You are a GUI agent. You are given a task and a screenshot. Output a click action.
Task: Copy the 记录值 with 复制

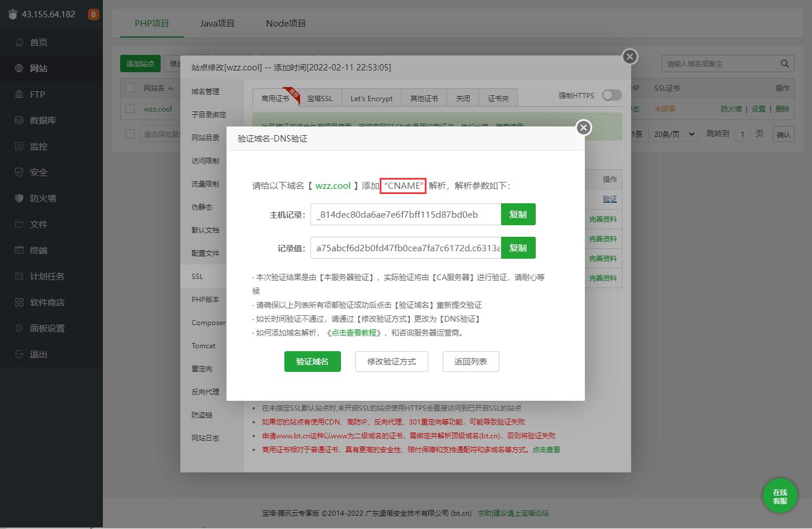[x=518, y=248]
